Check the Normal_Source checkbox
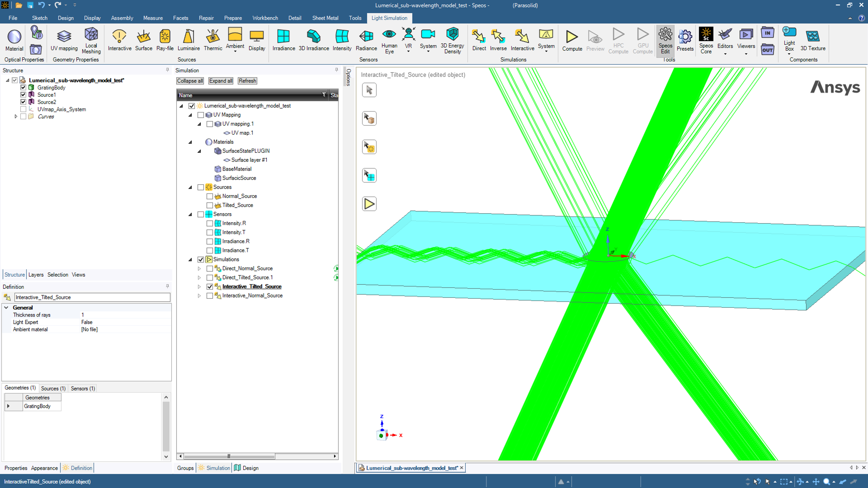Screen dimensions: 868x488 pyautogui.click(x=210, y=196)
